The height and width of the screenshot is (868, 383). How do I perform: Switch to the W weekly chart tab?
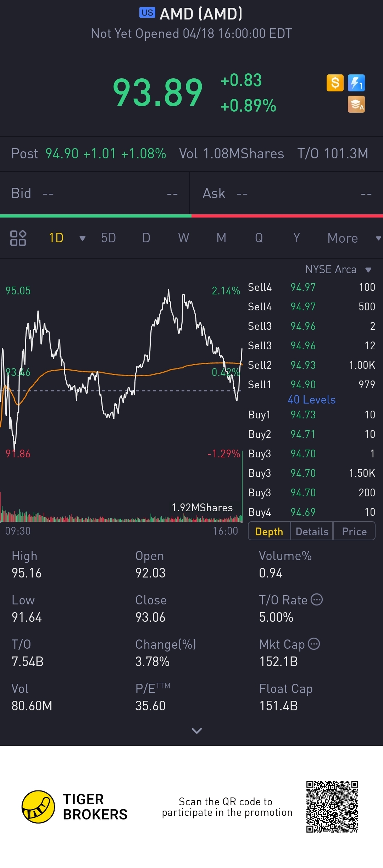184,238
